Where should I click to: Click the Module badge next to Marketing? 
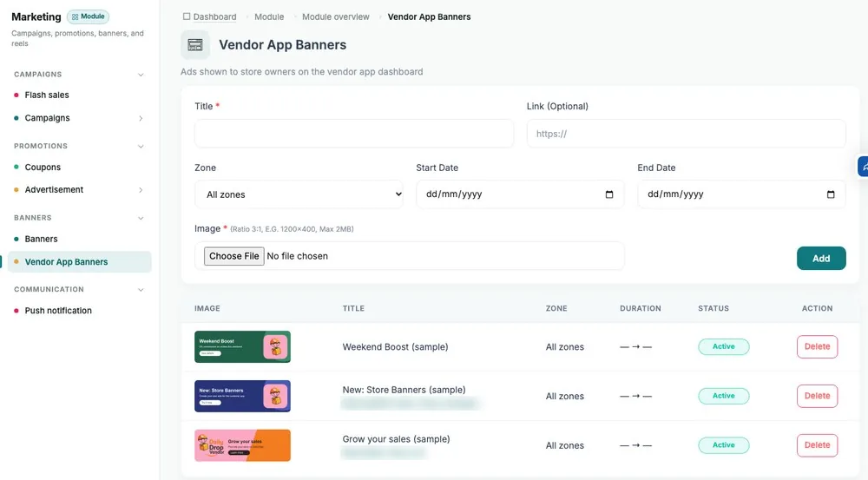click(88, 16)
